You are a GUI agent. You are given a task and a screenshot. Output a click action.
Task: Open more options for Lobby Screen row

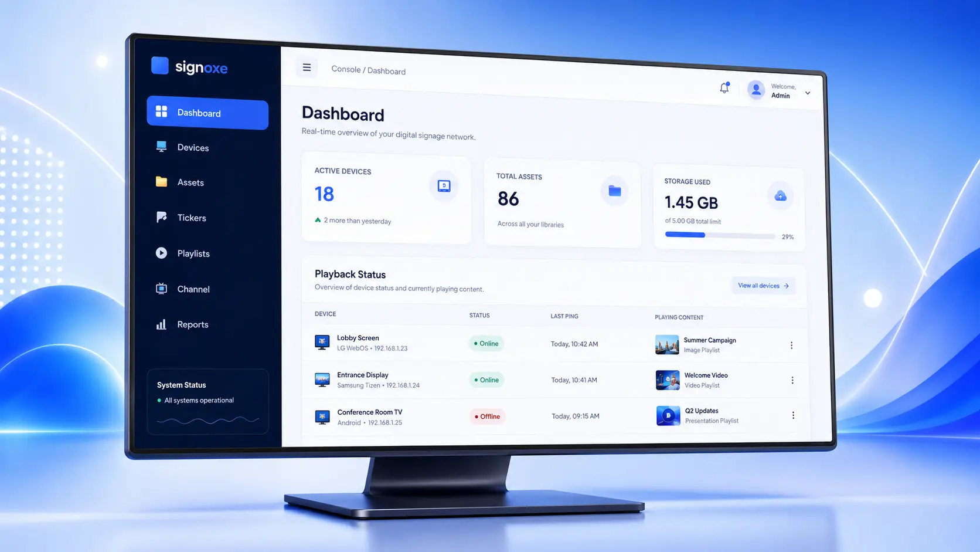(x=791, y=346)
